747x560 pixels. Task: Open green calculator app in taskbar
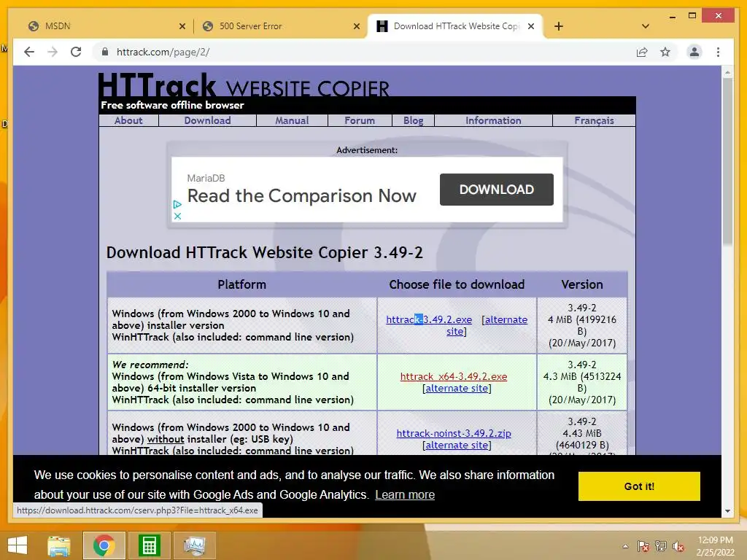pos(149,545)
